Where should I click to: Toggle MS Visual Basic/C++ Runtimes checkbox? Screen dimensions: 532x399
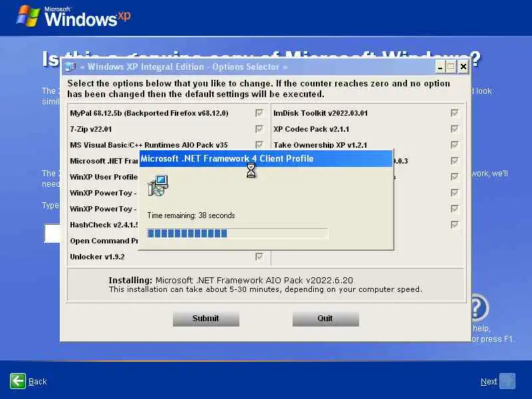[259, 145]
